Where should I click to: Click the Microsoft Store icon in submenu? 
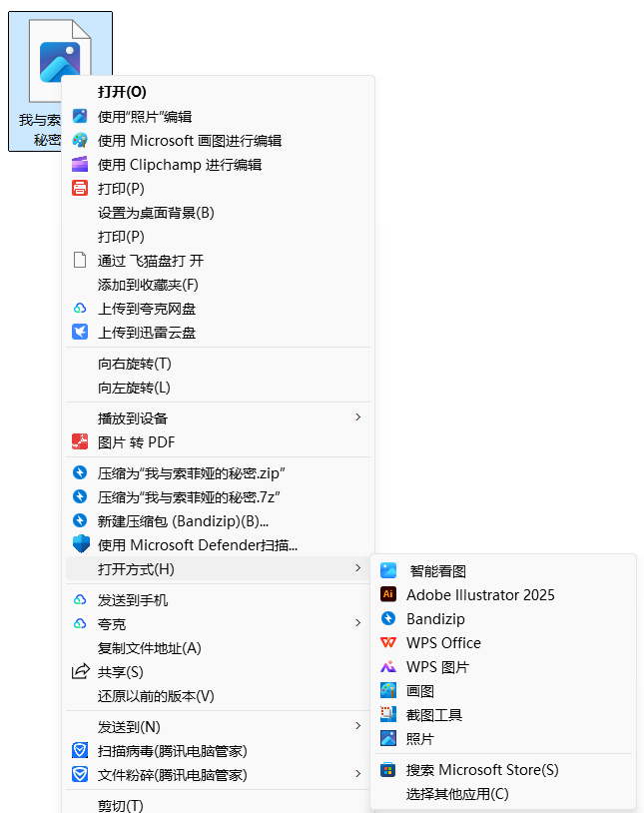388,769
